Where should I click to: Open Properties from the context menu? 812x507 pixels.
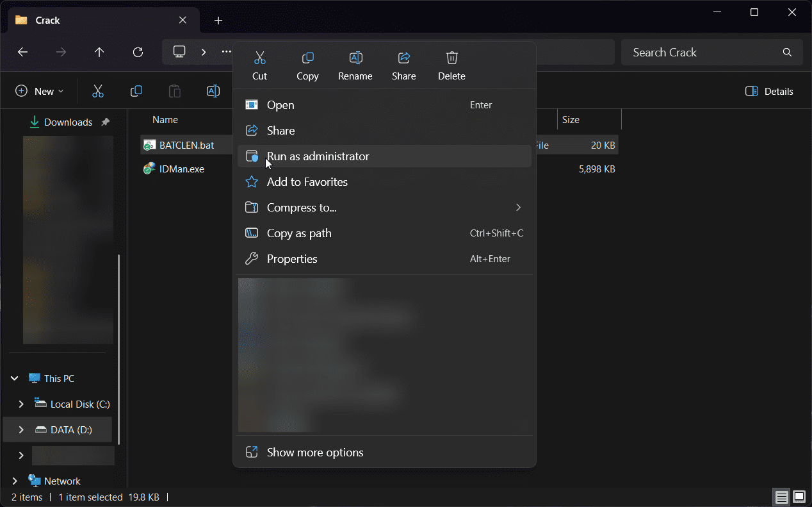coord(384,259)
